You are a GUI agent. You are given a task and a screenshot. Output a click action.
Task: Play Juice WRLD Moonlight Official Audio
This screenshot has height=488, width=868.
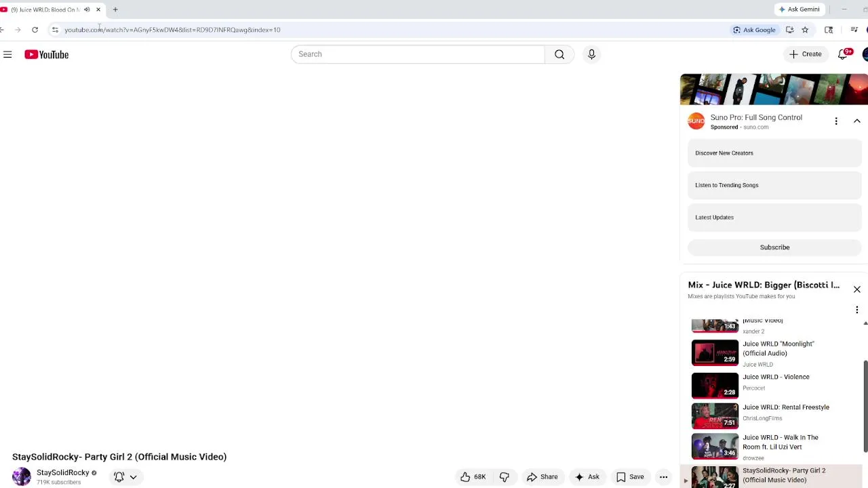tap(778, 348)
